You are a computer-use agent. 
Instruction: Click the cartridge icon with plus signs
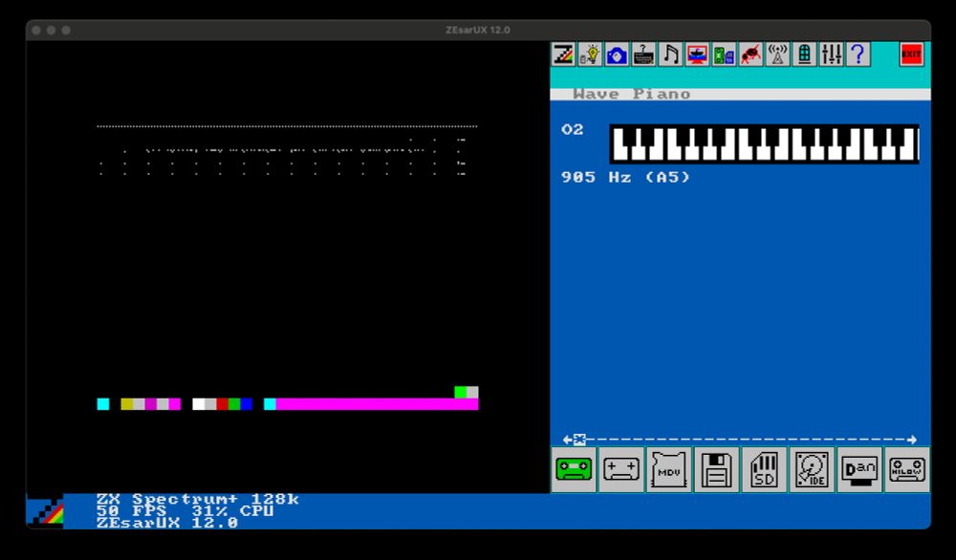point(621,469)
